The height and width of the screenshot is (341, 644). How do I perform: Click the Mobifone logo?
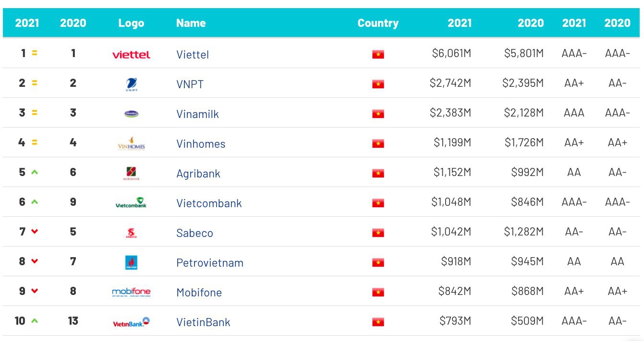click(131, 292)
